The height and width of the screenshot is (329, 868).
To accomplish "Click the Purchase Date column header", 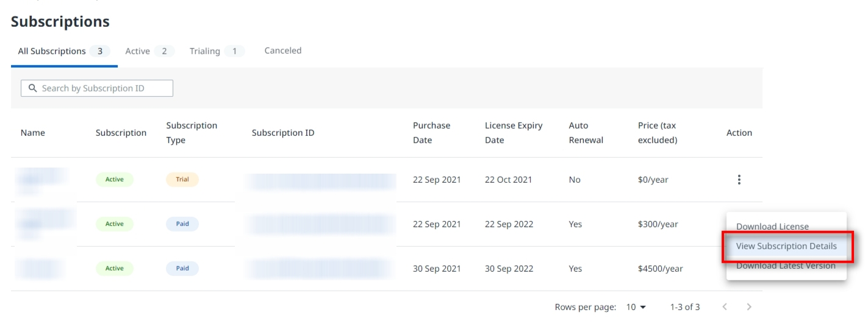I will pyautogui.click(x=431, y=133).
